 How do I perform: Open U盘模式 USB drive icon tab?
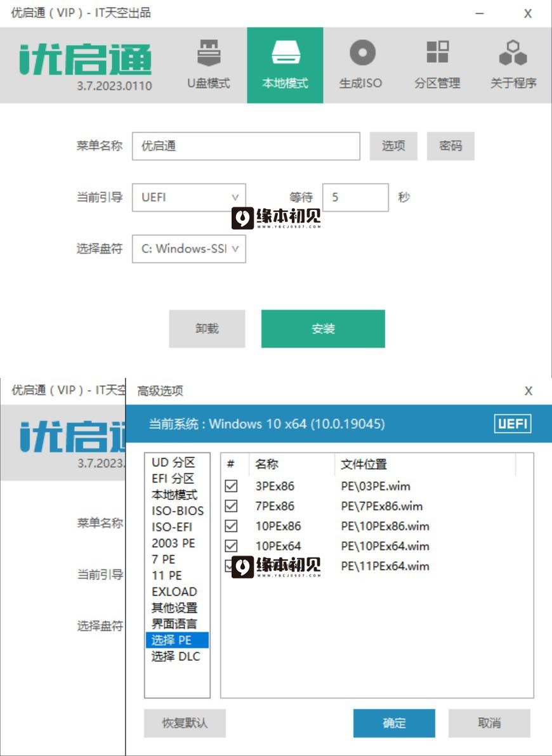tap(209, 65)
